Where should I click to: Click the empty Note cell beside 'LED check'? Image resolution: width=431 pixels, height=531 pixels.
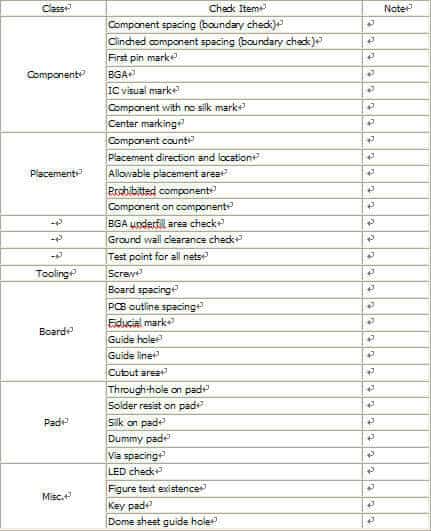[395, 471]
